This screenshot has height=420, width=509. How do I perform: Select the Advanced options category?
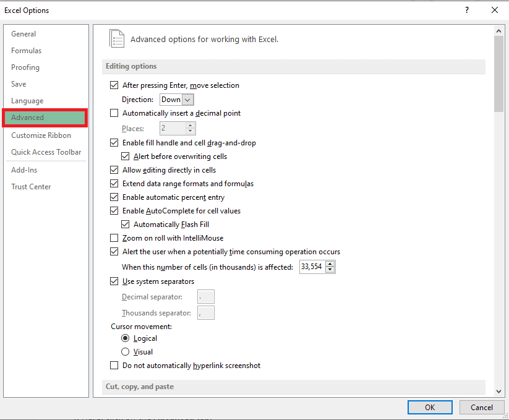click(x=45, y=118)
